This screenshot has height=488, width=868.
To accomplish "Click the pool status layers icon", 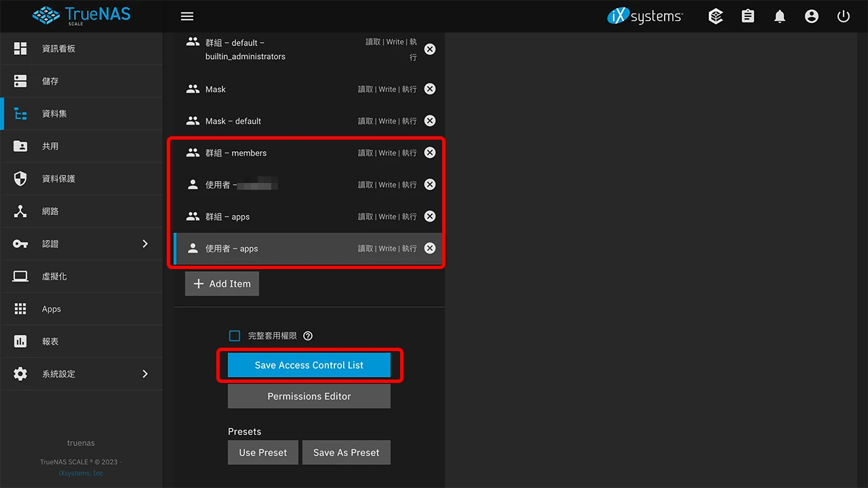I will 715,16.
